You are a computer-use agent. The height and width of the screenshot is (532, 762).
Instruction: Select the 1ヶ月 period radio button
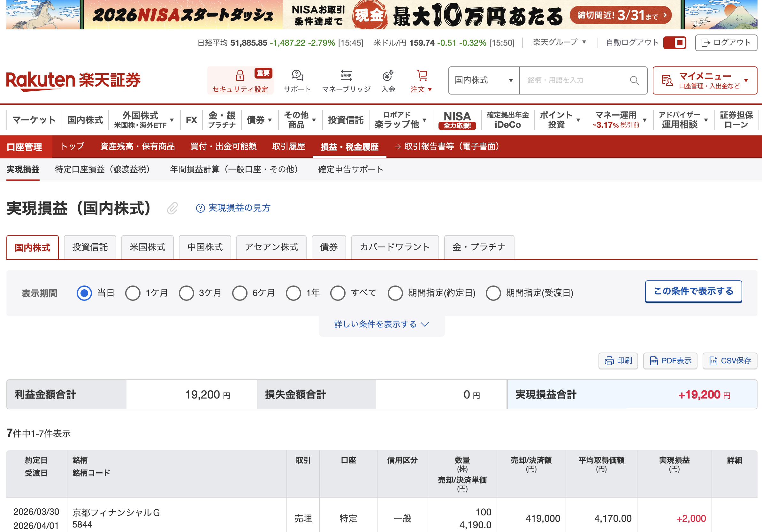tap(133, 293)
